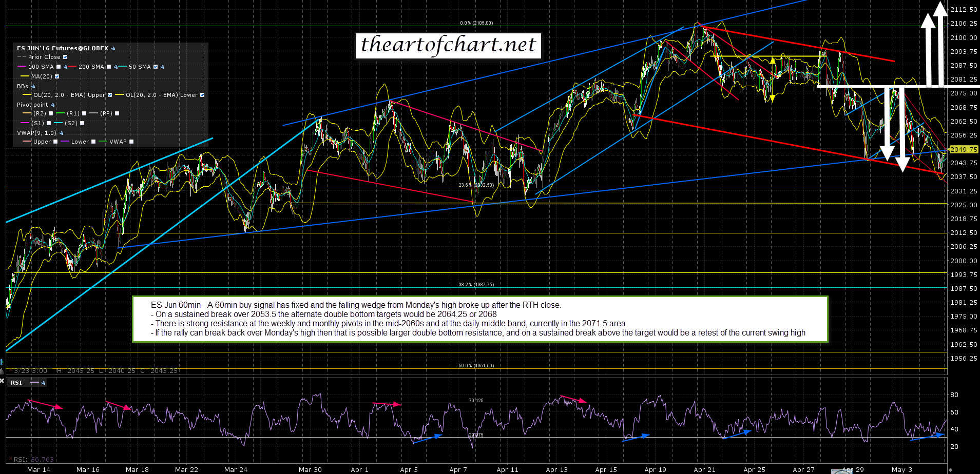
Task: Enable the VWAP line checkbox
Action: point(131,142)
